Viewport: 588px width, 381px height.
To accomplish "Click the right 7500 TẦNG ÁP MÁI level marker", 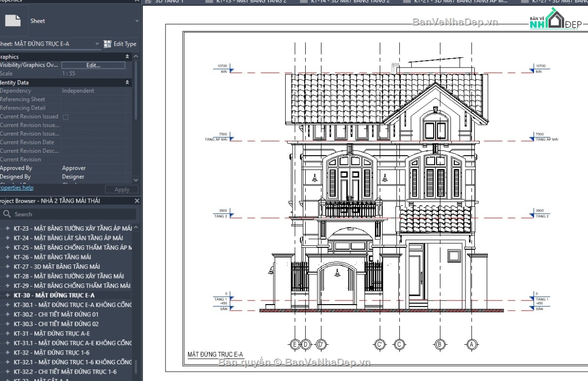I will 545,137.
